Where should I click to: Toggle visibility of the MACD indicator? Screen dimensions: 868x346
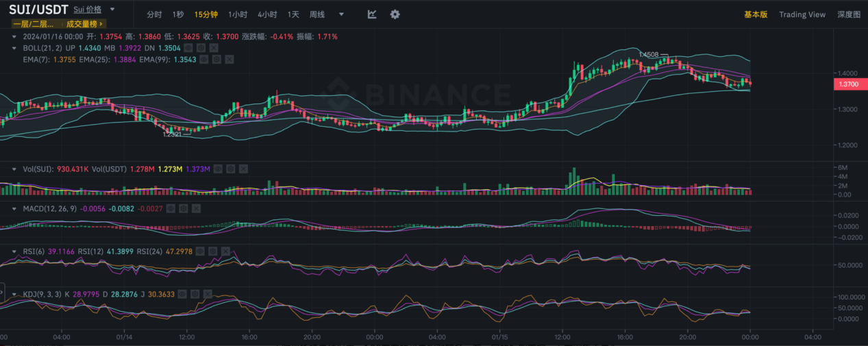pyautogui.click(x=170, y=208)
